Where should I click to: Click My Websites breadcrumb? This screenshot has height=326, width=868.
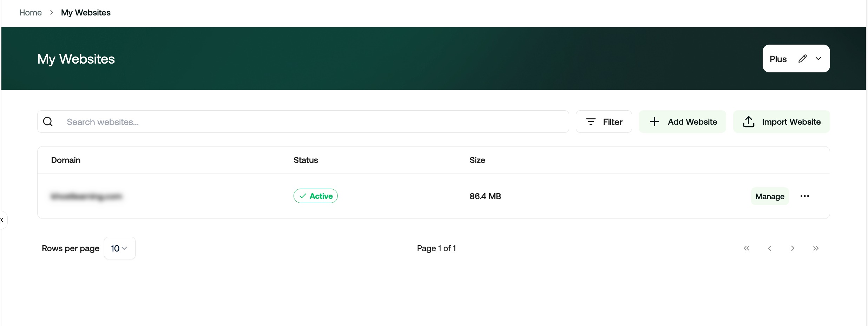86,13
